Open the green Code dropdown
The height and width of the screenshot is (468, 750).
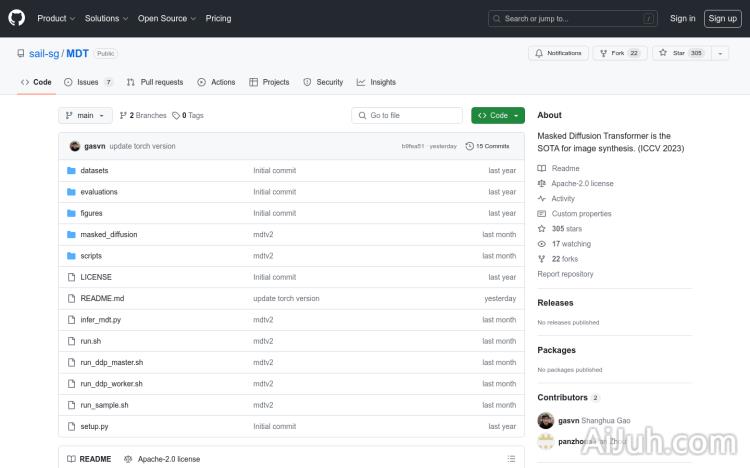498,115
